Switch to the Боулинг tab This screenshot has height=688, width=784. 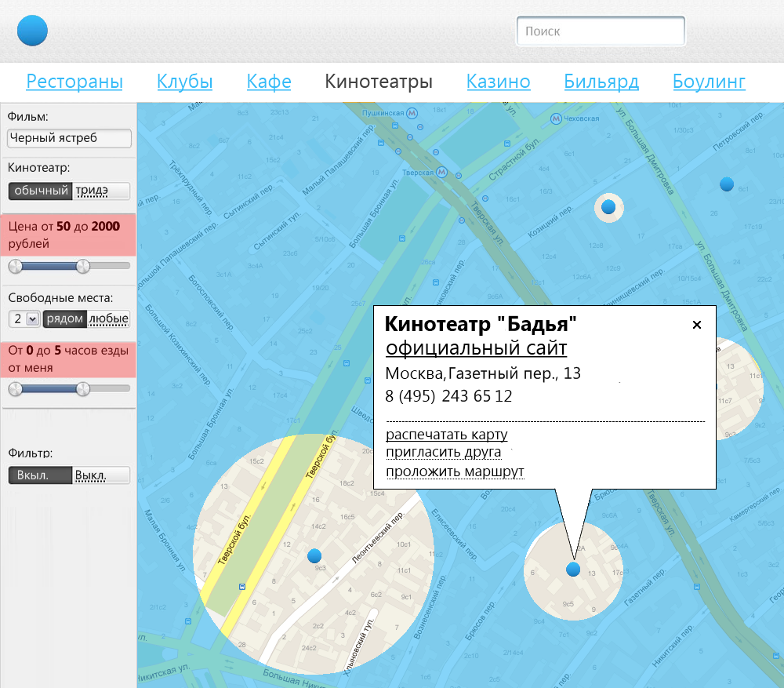point(709,82)
